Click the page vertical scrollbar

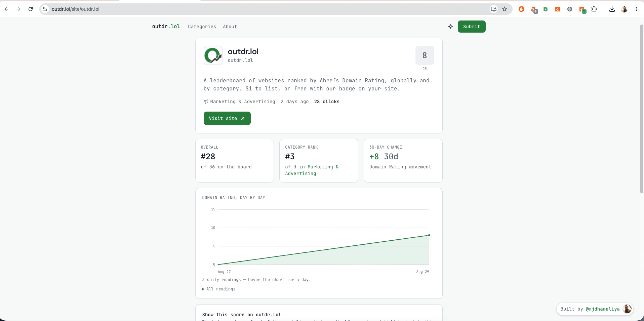pyautogui.click(x=641, y=109)
